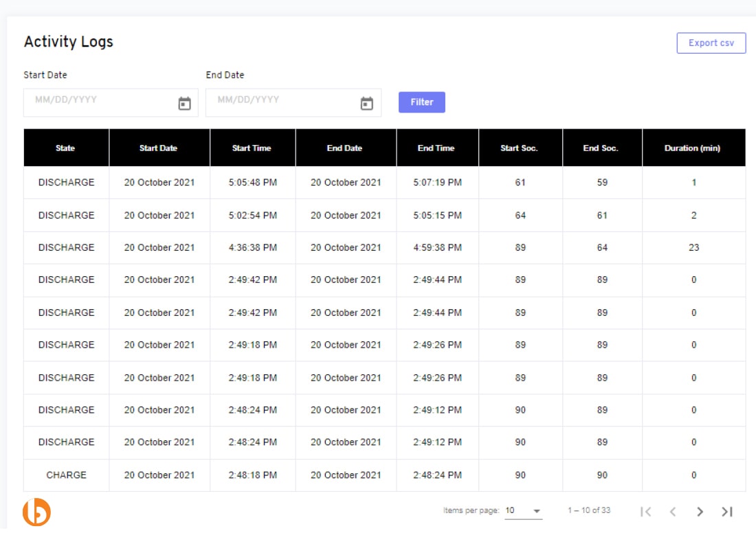The image size is (756, 533).
Task: Open the Items per page dropdown
Action: (x=523, y=511)
